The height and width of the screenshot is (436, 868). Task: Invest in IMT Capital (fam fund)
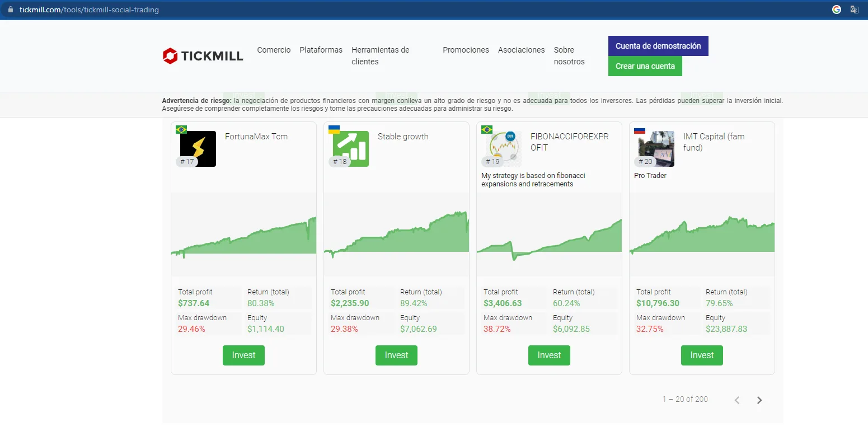pos(702,355)
